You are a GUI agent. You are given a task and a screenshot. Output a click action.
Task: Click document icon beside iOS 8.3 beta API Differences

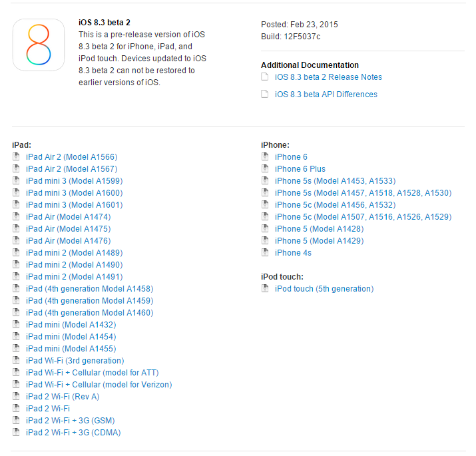tap(265, 94)
